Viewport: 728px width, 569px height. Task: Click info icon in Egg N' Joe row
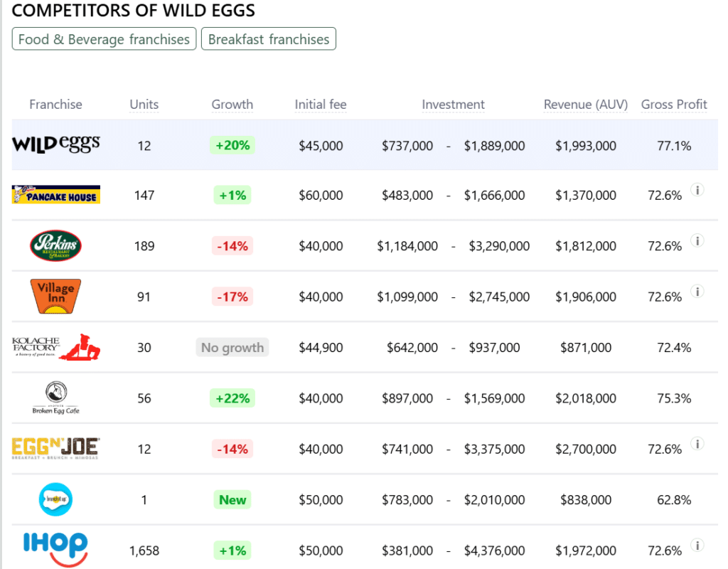click(697, 444)
